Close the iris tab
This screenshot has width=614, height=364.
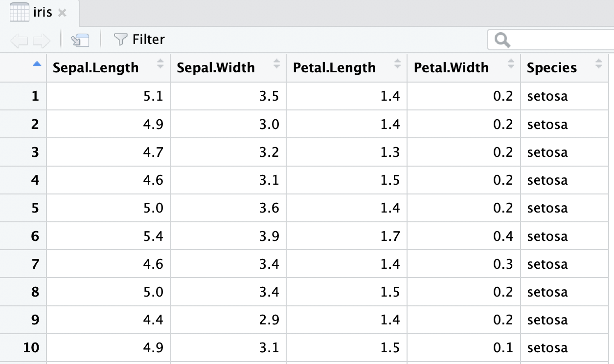[x=62, y=13]
